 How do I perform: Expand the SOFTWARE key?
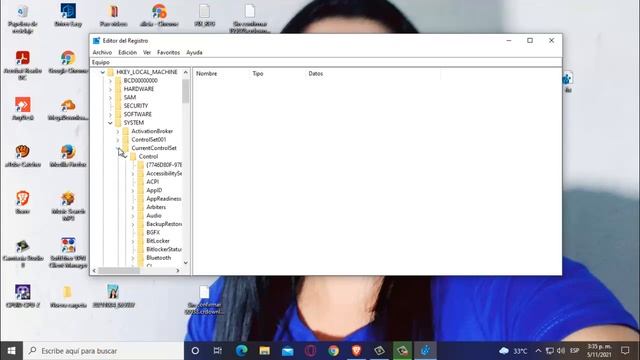(110, 115)
